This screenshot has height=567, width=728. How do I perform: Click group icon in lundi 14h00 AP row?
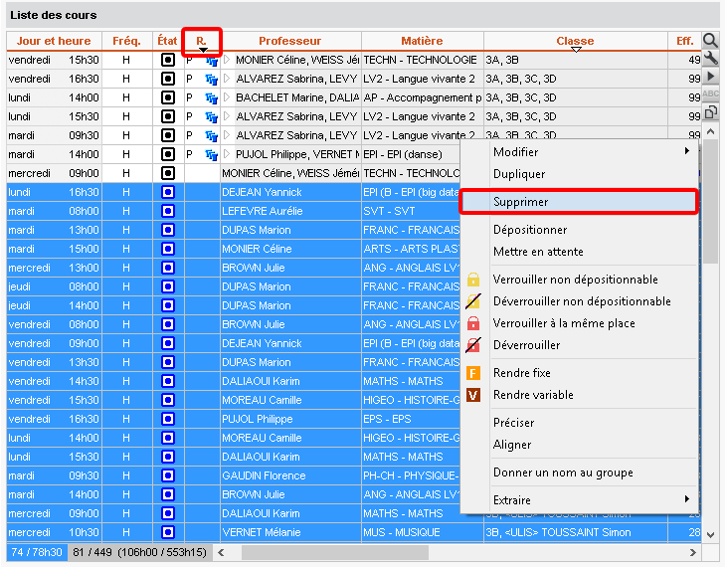[211, 98]
